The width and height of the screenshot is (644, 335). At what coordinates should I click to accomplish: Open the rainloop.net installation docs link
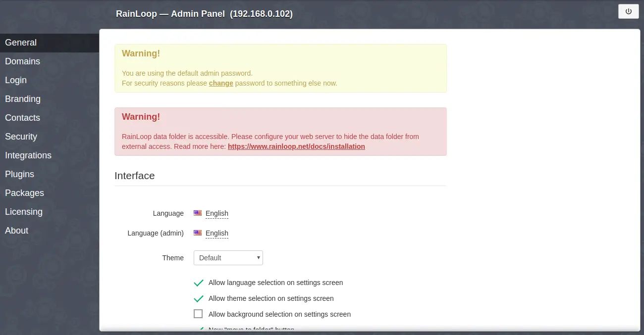pos(296,146)
